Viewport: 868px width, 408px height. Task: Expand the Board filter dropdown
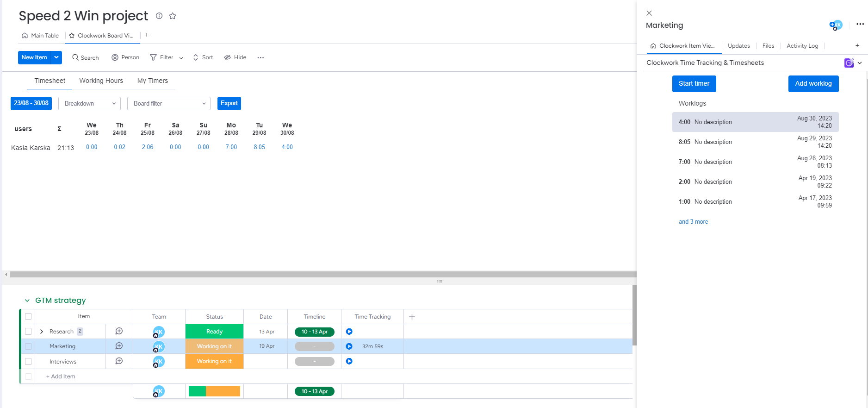[168, 103]
